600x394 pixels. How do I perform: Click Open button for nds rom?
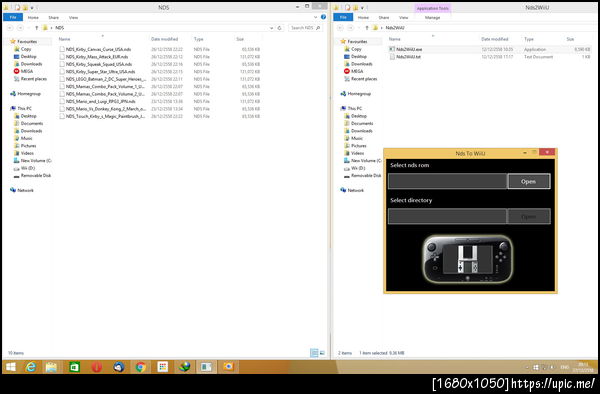tap(529, 181)
